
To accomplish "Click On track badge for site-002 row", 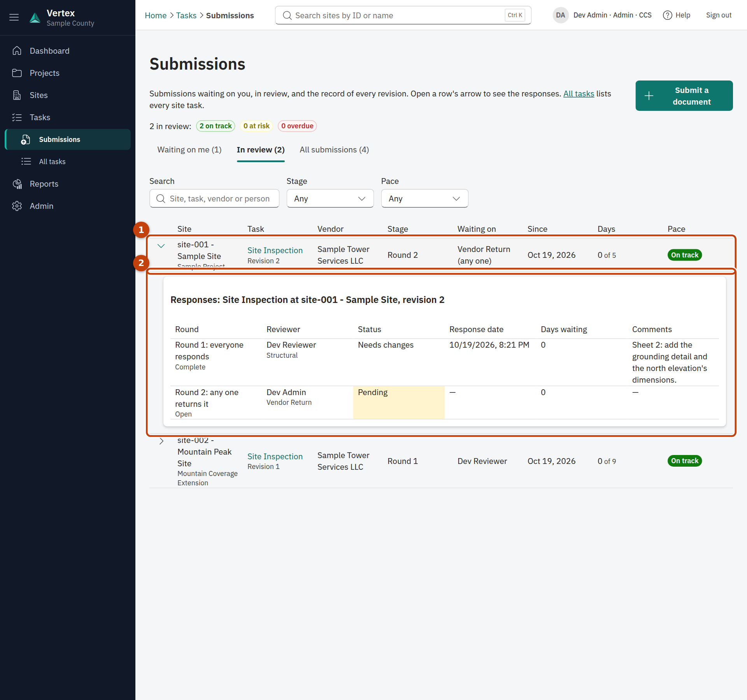I will pos(685,461).
